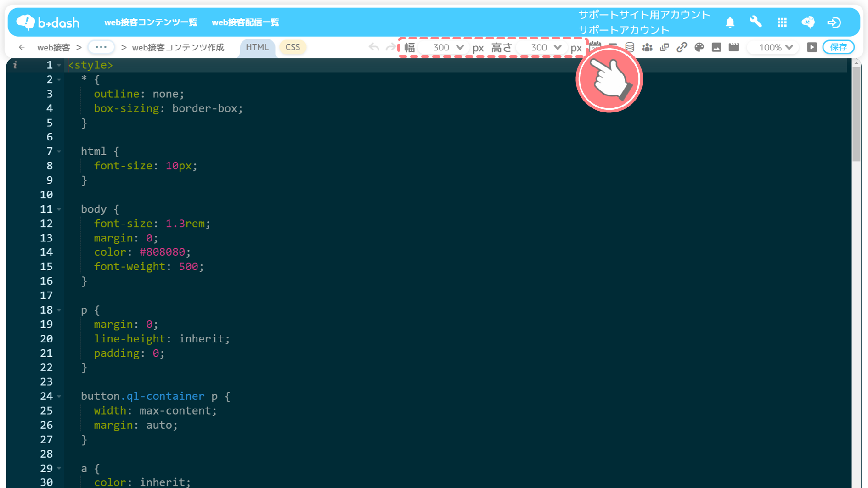
Task: Click サポートサイト用アカウント account name
Action: (644, 15)
